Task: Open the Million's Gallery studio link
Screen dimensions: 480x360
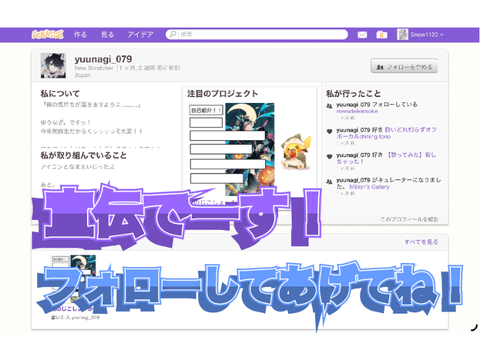Action: [x=369, y=187]
